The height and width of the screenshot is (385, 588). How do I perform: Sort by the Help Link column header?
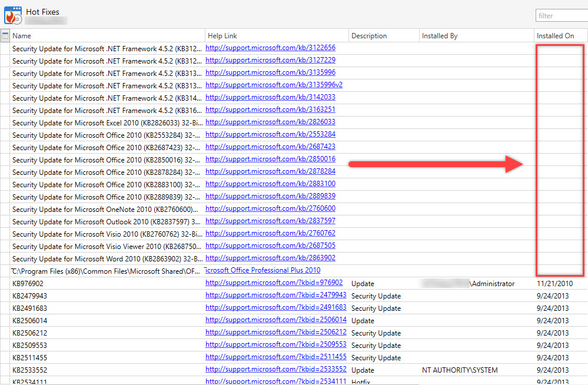pos(222,36)
